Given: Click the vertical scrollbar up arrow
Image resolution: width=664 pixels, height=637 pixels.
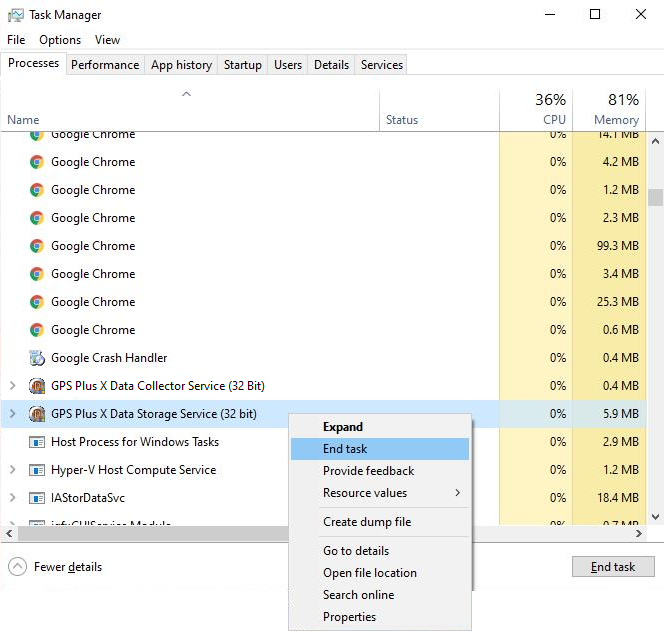Looking at the screenshot, I should (656, 141).
